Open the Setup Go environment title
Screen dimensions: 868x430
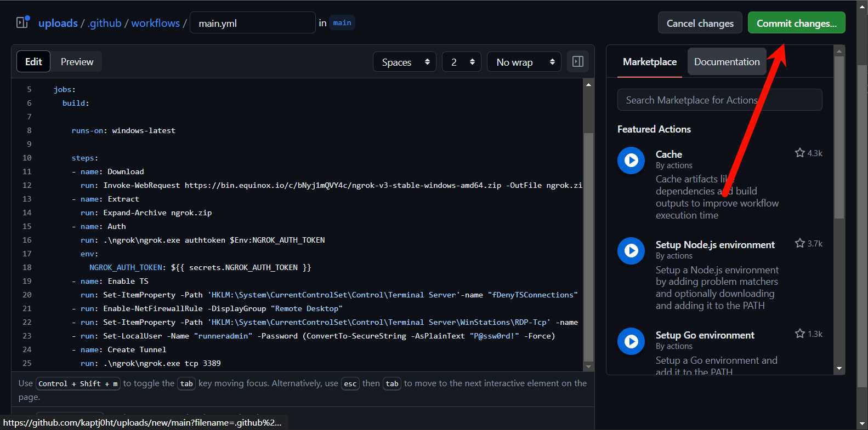click(x=705, y=335)
